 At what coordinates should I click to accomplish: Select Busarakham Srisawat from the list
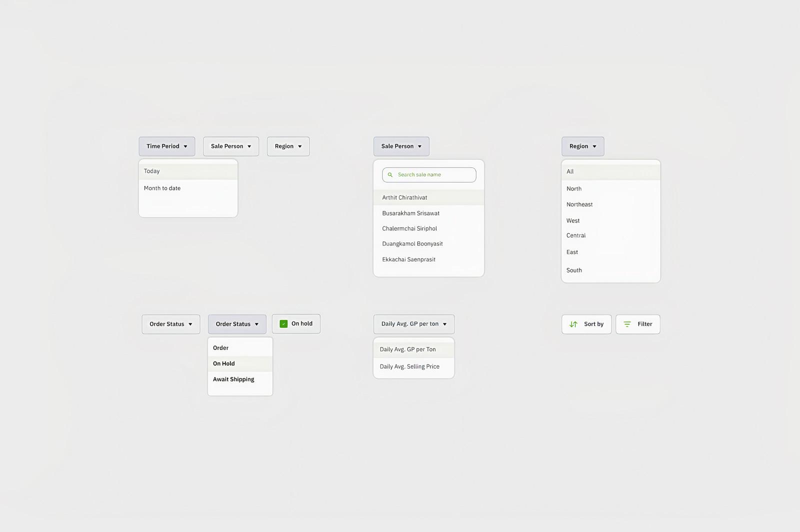[x=428, y=213]
